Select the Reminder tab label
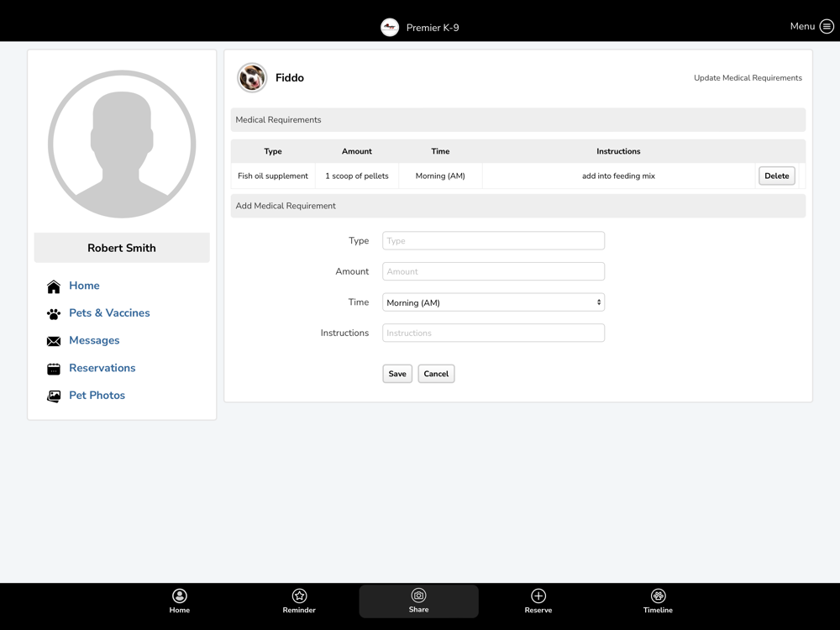 [299, 610]
